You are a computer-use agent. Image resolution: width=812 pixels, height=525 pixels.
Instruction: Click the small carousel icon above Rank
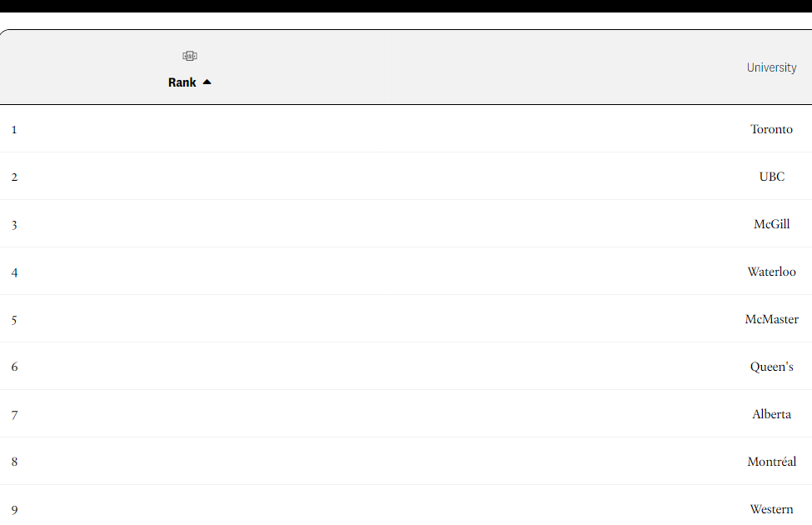click(190, 56)
